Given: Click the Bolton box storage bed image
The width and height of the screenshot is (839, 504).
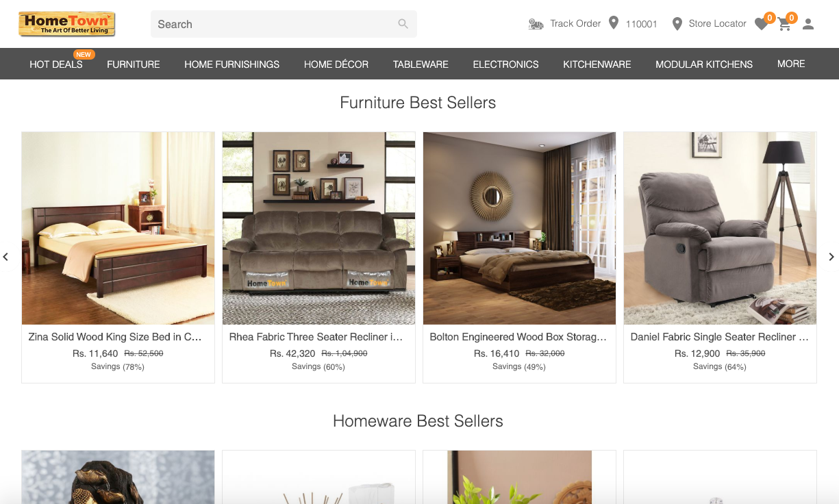Looking at the screenshot, I should click(x=519, y=228).
